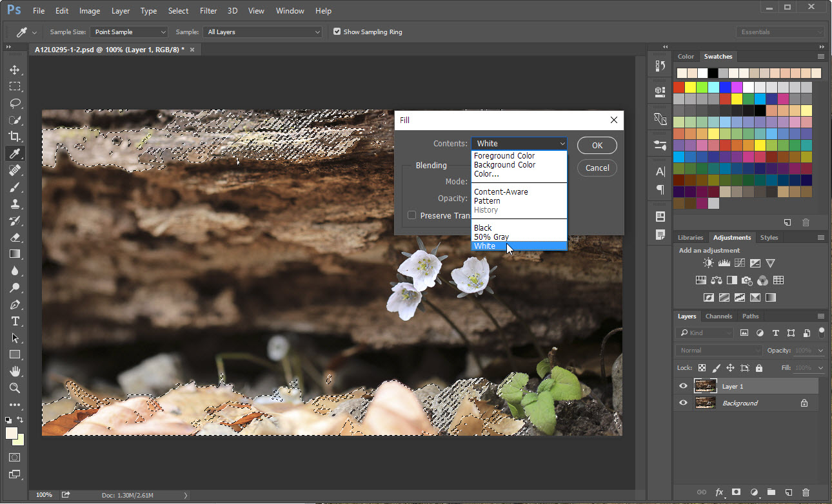Open the Filter menu
This screenshot has height=504, width=832.
coord(208,11)
